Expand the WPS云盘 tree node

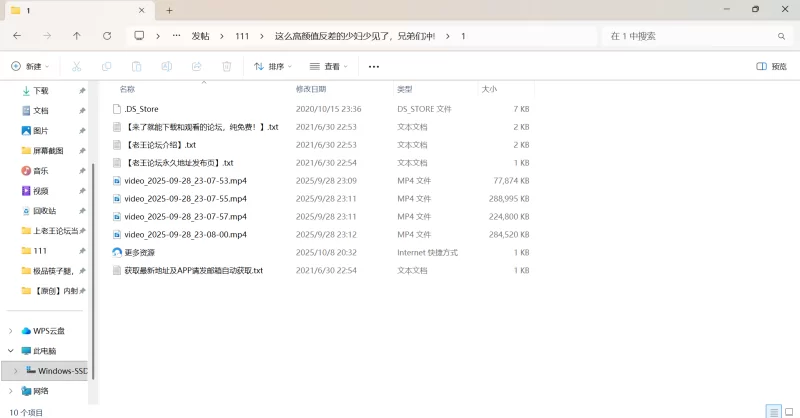(x=11, y=331)
